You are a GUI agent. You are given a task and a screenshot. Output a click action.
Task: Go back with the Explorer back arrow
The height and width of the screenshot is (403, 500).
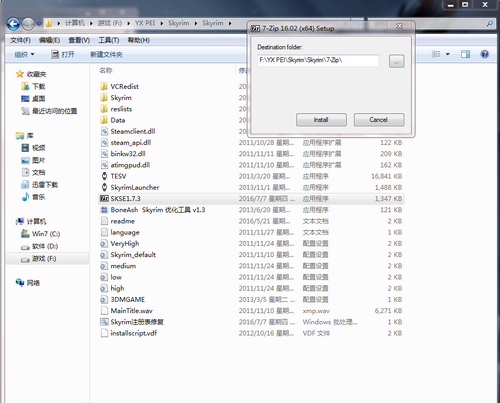click(x=13, y=24)
